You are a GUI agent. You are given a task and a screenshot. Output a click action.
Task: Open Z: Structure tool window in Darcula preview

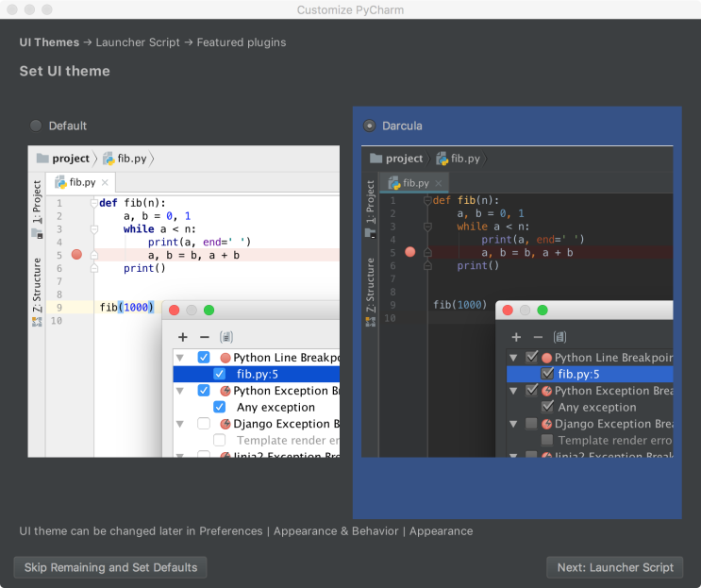click(x=370, y=285)
